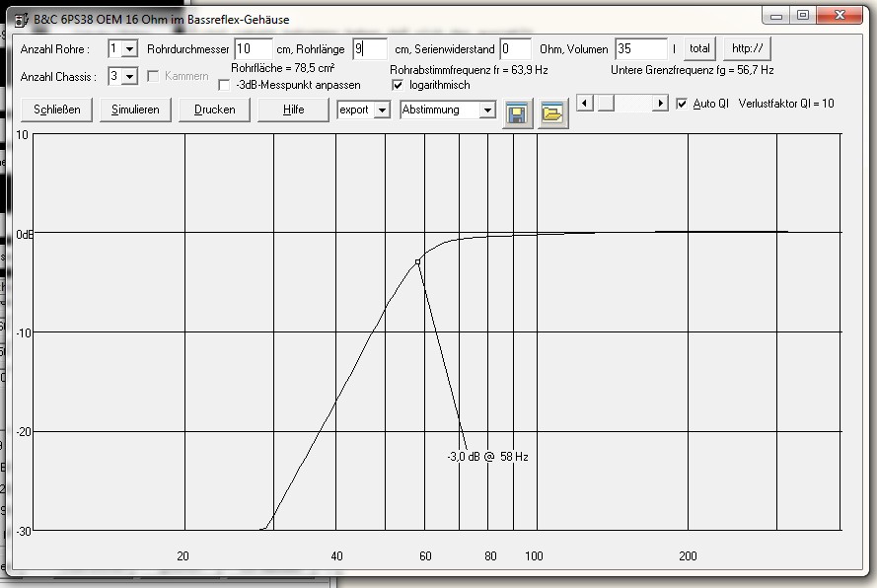Focus the Rohrlänge input field
The image size is (877, 588).
click(370, 49)
